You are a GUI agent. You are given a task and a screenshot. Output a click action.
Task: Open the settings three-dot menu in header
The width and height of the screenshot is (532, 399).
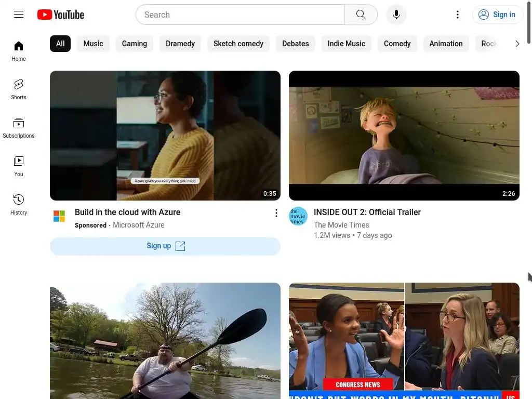tap(457, 15)
